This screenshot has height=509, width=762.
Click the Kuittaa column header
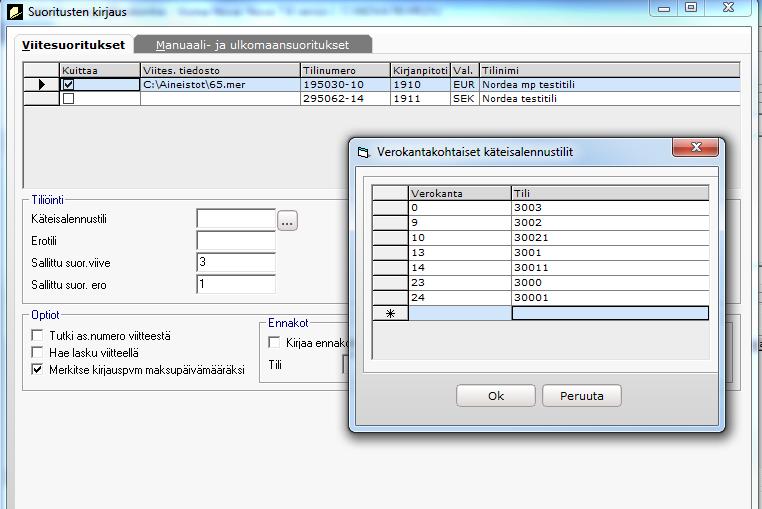point(100,70)
